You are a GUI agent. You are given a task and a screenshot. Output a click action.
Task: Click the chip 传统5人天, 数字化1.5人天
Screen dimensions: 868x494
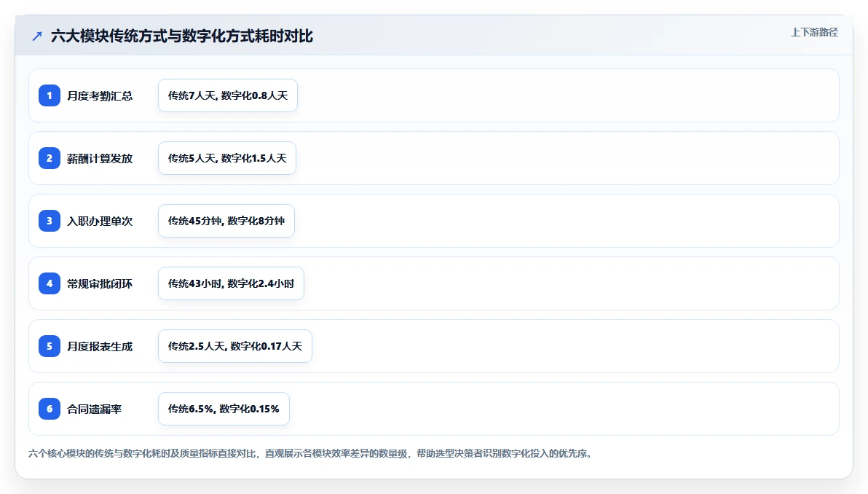pyautogui.click(x=227, y=158)
